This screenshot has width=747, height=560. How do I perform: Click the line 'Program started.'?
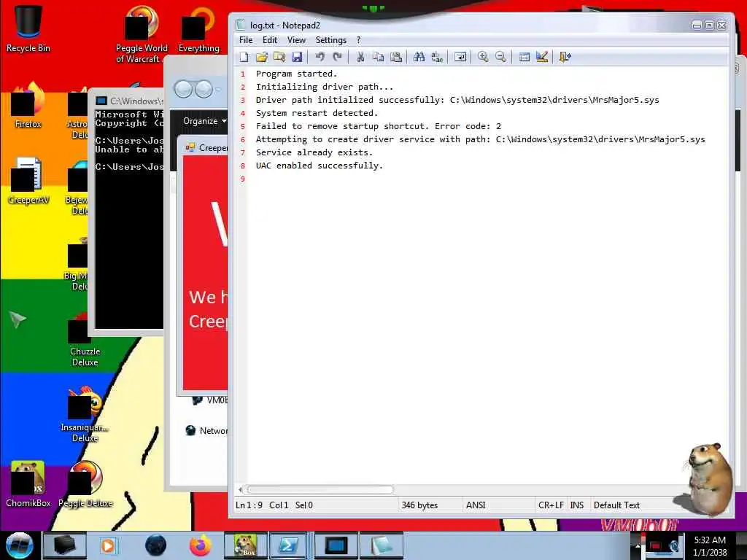(296, 74)
